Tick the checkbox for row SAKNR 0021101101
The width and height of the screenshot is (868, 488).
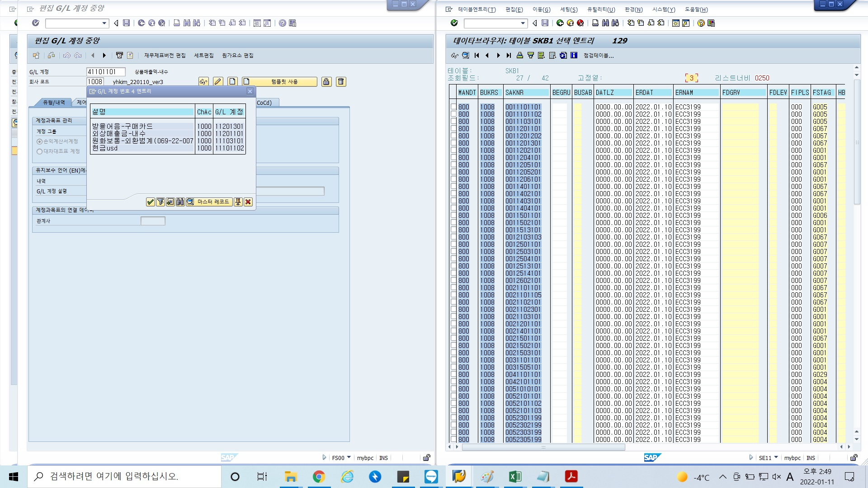pyautogui.click(x=453, y=288)
